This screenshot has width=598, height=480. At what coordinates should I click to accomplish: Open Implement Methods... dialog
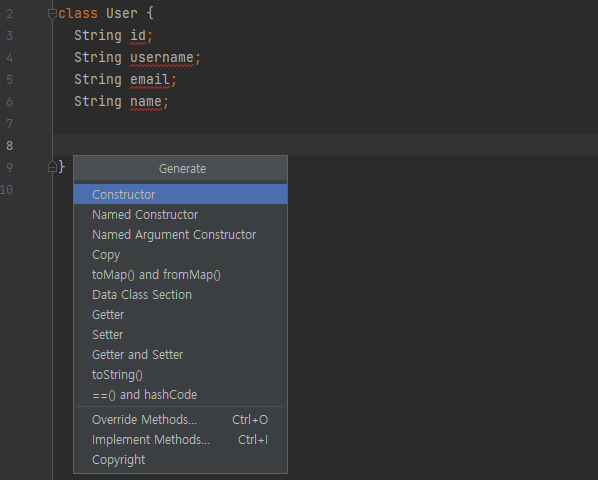tap(180, 440)
